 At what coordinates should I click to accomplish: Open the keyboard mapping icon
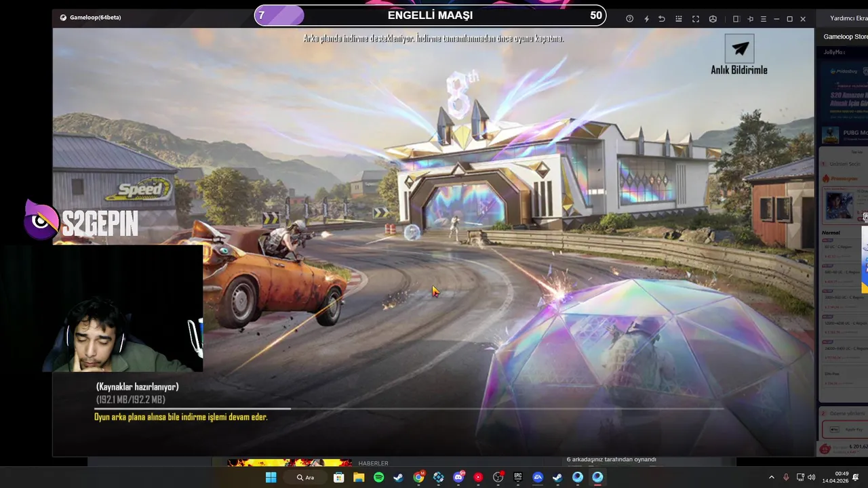[679, 19]
